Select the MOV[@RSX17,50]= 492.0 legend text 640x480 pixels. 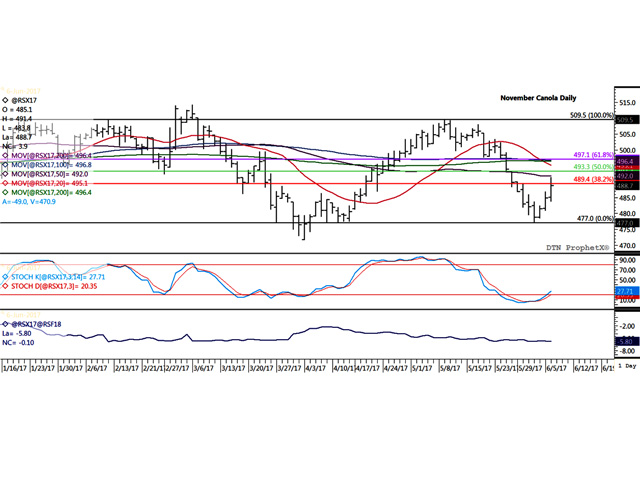(49, 174)
